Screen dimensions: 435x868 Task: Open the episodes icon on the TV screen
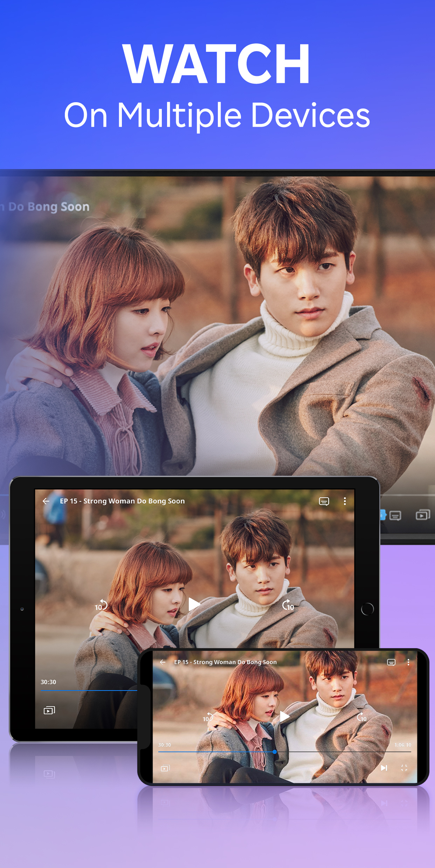[x=423, y=515]
